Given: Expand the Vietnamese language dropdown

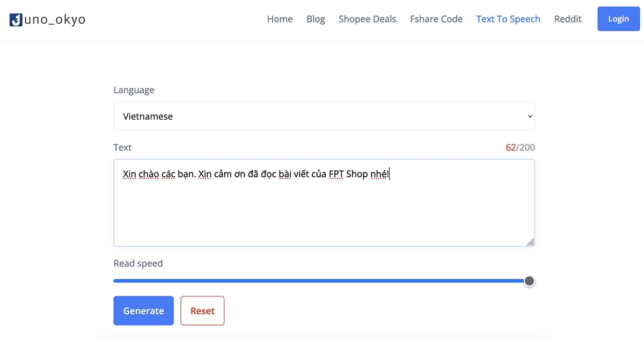Looking at the screenshot, I should (x=324, y=116).
